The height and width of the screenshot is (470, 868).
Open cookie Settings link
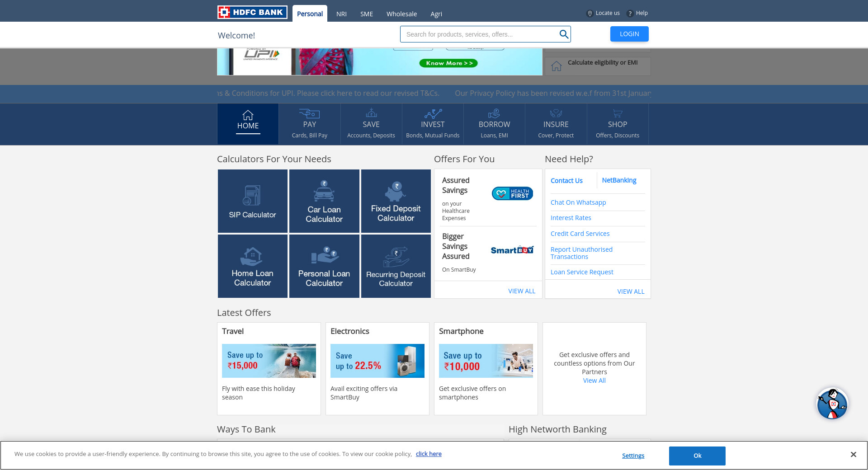(633, 456)
